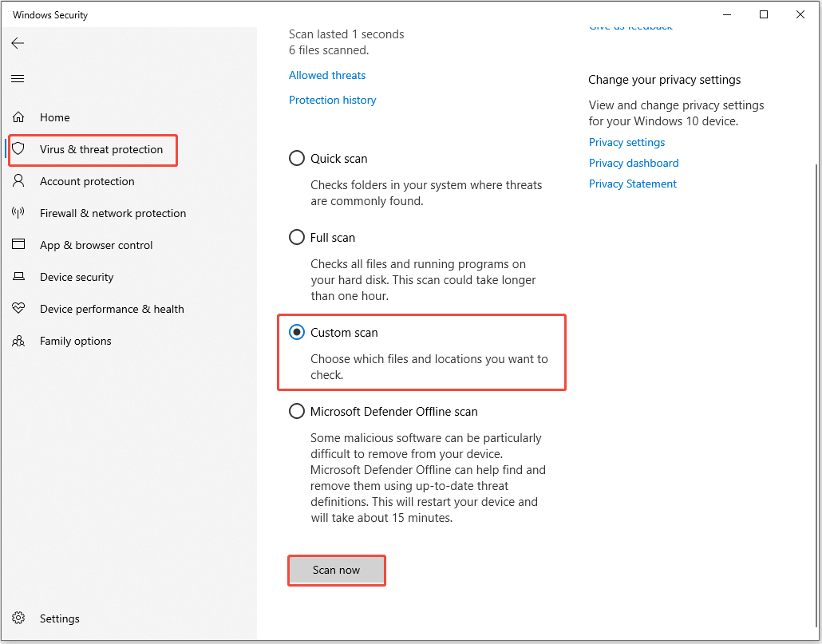Image resolution: width=822 pixels, height=644 pixels.
Task: Collapse the navigation pane
Action: [x=18, y=78]
